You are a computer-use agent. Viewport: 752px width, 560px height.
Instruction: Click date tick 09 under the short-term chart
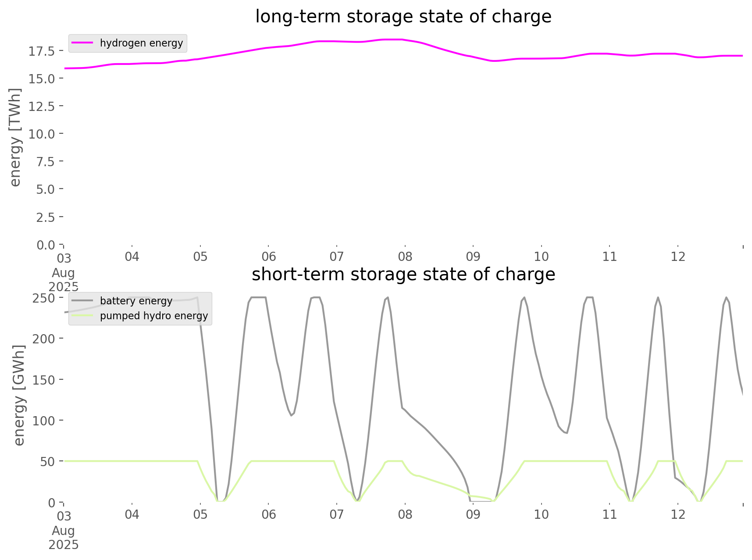pos(473,514)
